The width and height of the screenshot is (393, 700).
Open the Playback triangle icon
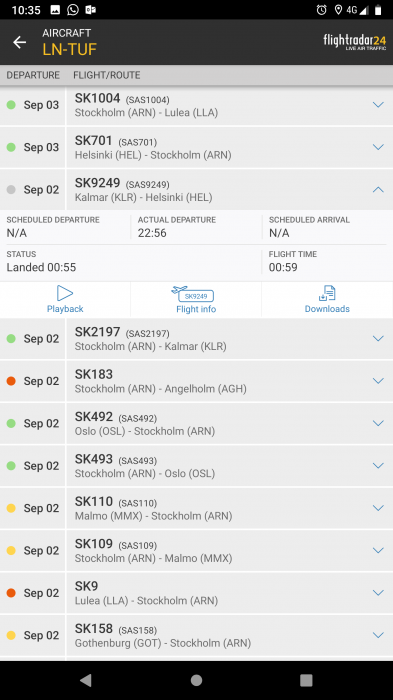pyautogui.click(x=65, y=293)
